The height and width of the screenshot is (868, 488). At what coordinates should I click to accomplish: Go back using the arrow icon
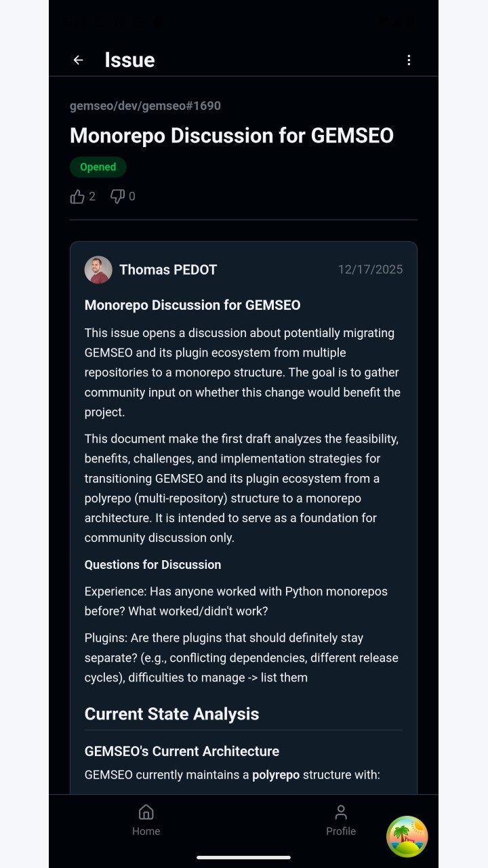pos(79,60)
